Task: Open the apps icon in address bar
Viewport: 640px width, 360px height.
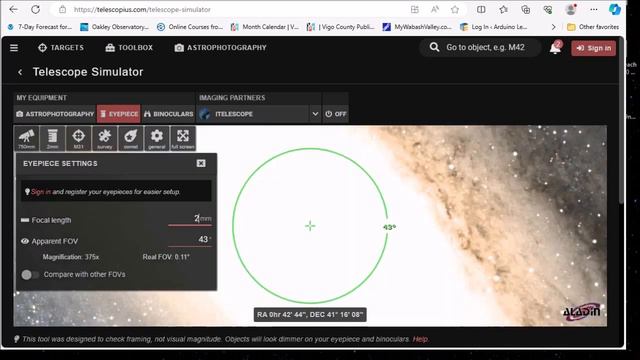Action: [x=415, y=9]
